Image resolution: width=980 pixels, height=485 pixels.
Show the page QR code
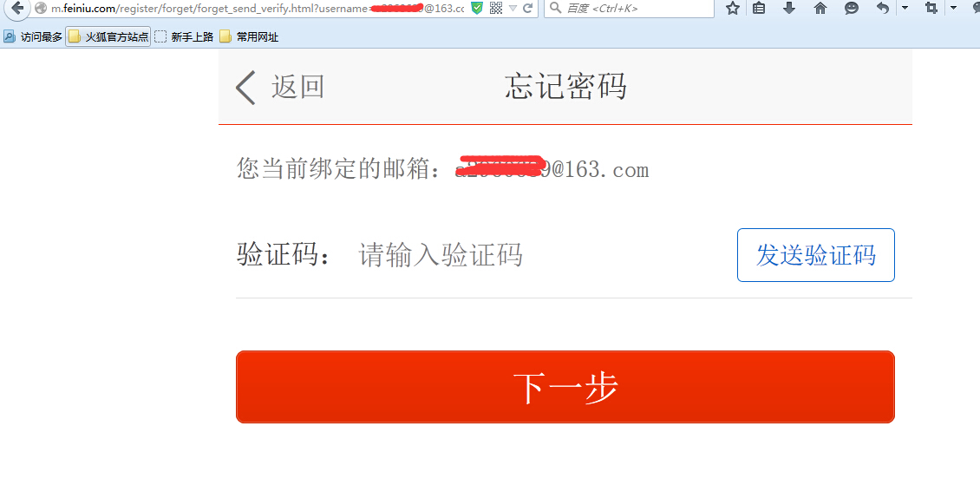coord(496,8)
